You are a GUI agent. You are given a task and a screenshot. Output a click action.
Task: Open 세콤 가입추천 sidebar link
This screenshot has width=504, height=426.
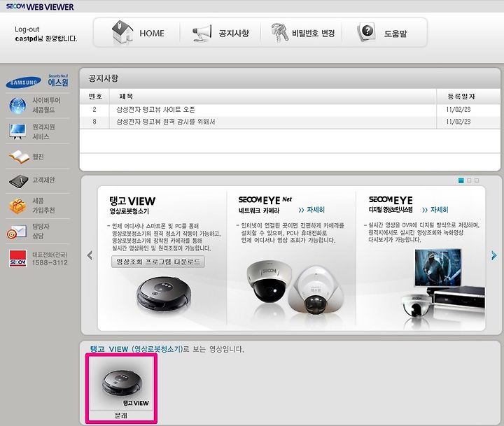tap(43, 205)
